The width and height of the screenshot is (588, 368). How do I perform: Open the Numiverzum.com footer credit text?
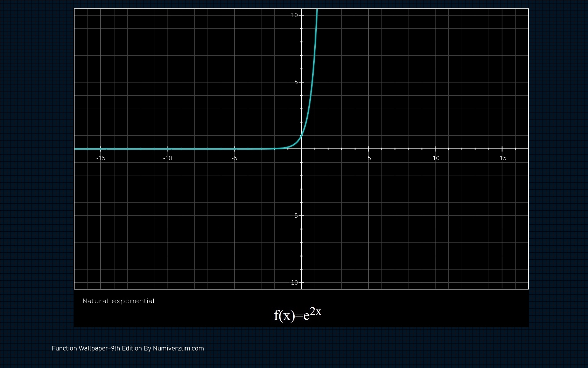(x=178, y=348)
